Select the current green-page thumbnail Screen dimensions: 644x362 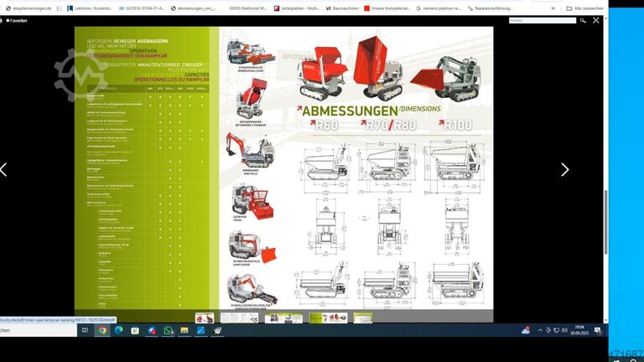tap(328, 318)
